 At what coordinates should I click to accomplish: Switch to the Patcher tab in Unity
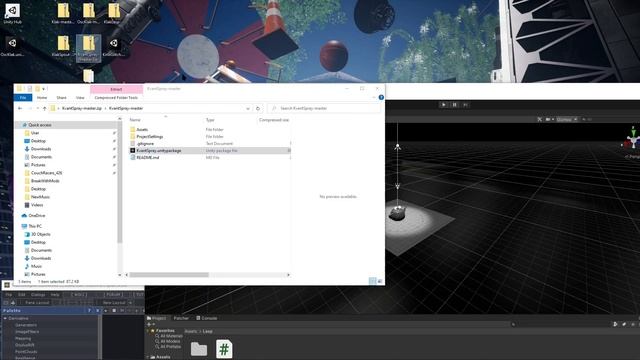181,318
